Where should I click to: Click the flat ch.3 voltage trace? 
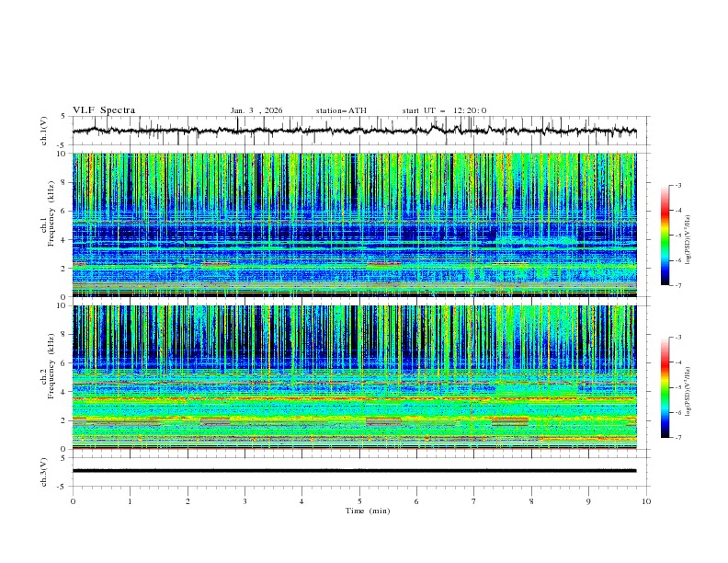click(x=354, y=471)
